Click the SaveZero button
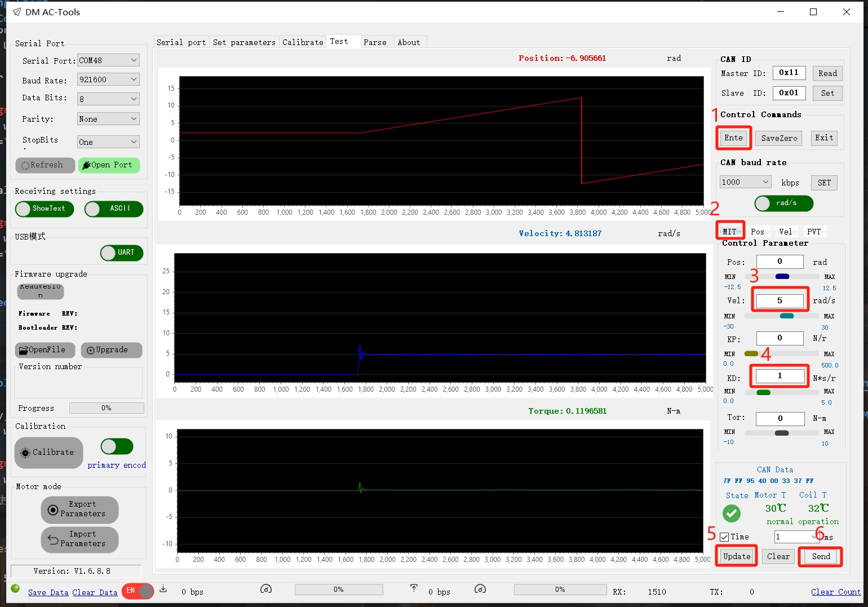The height and width of the screenshot is (607, 868). [x=779, y=138]
